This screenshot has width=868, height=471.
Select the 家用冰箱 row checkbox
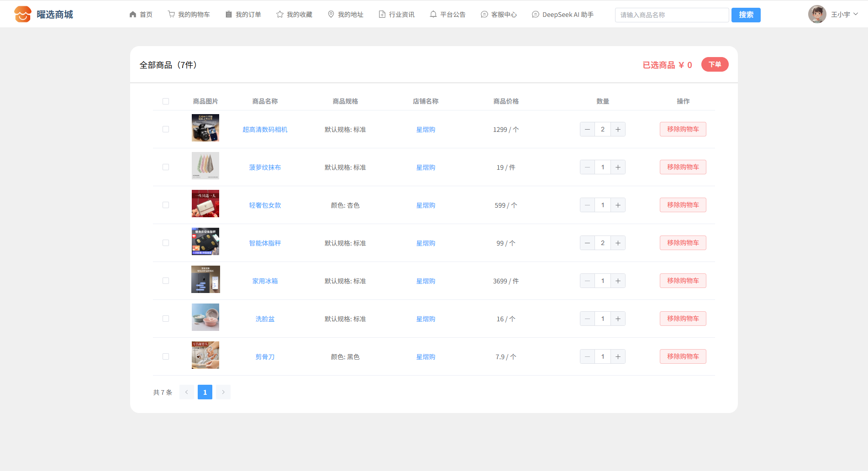tap(166, 281)
